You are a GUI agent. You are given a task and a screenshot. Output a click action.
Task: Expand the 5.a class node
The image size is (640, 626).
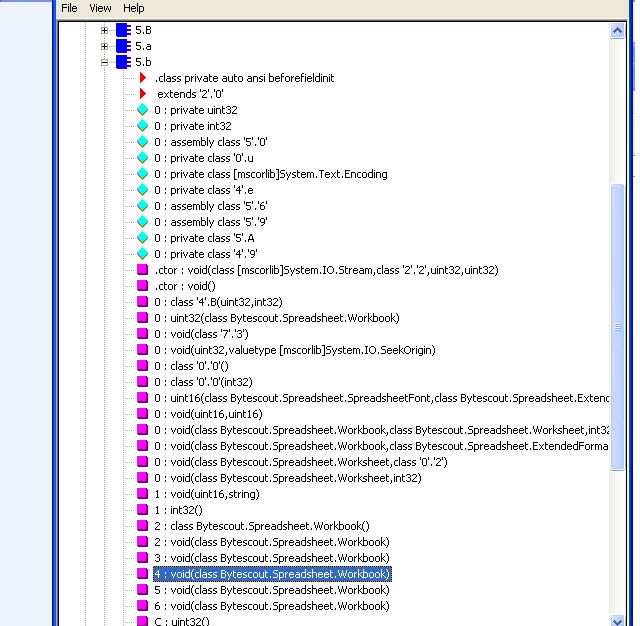tap(104, 46)
